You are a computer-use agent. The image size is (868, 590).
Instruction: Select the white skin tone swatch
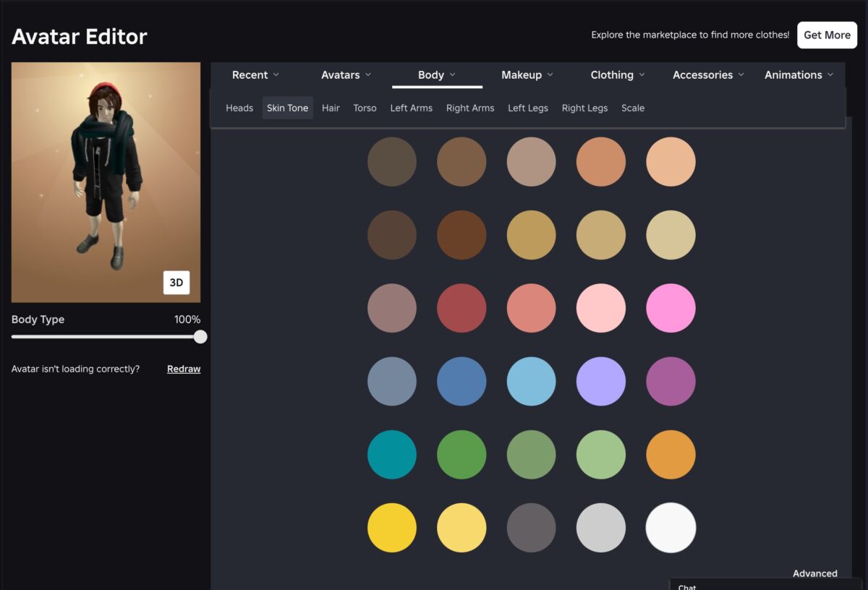click(x=671, y=528)
